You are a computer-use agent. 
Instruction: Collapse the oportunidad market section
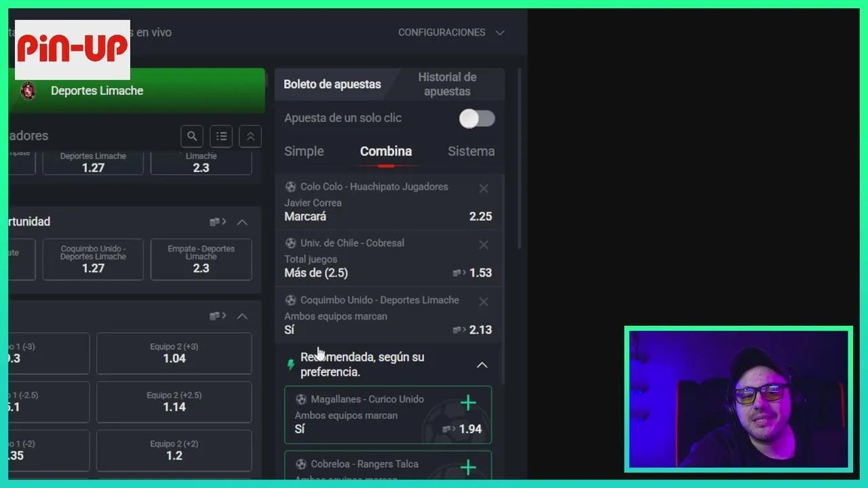(x=242, y=222)
